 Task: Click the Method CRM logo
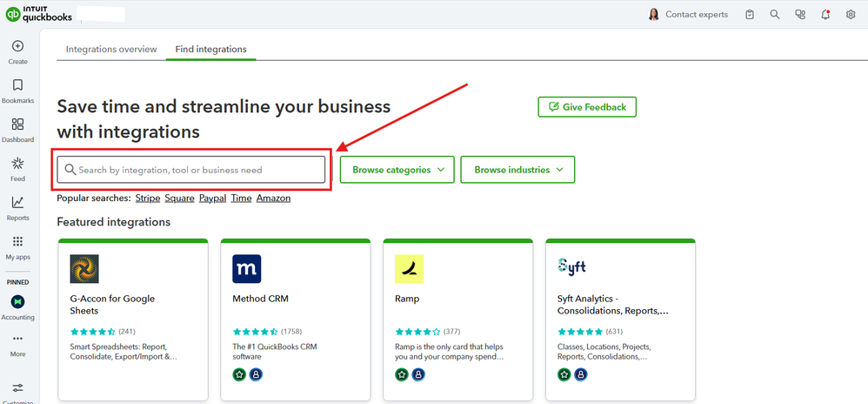coord(247,269)
